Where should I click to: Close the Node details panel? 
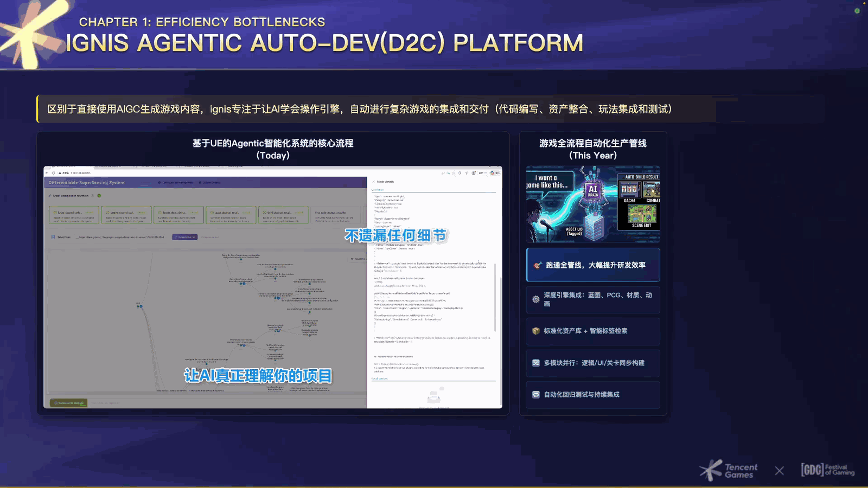pyautogui.click(x=373, y=182)
